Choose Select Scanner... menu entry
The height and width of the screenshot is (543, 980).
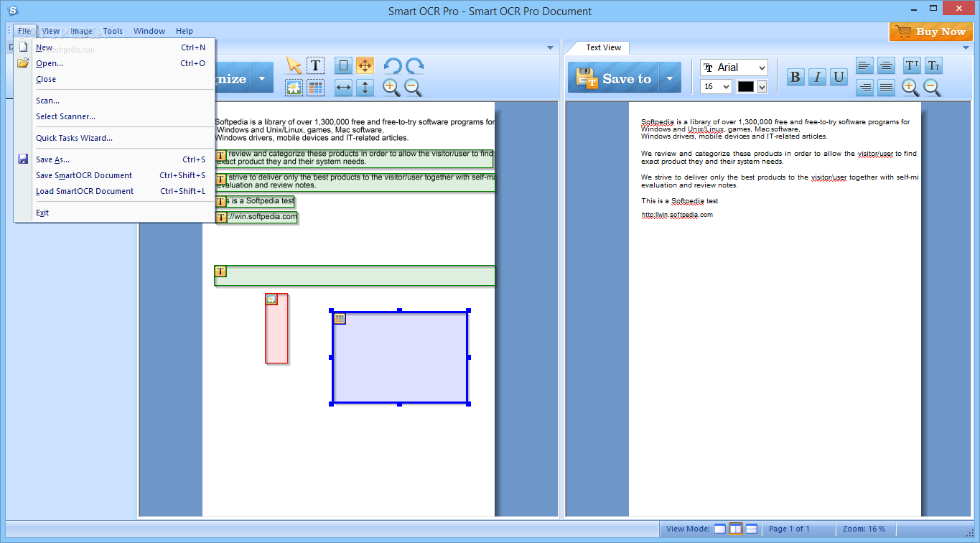[114, 116]
